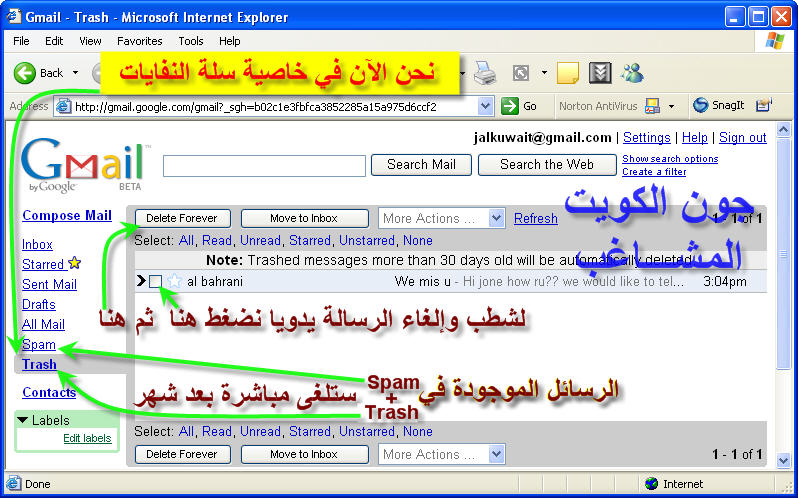The height and width of the screenshot is (498, 798).
Task: Click the Edit labels link
Action: click(87, 438)
